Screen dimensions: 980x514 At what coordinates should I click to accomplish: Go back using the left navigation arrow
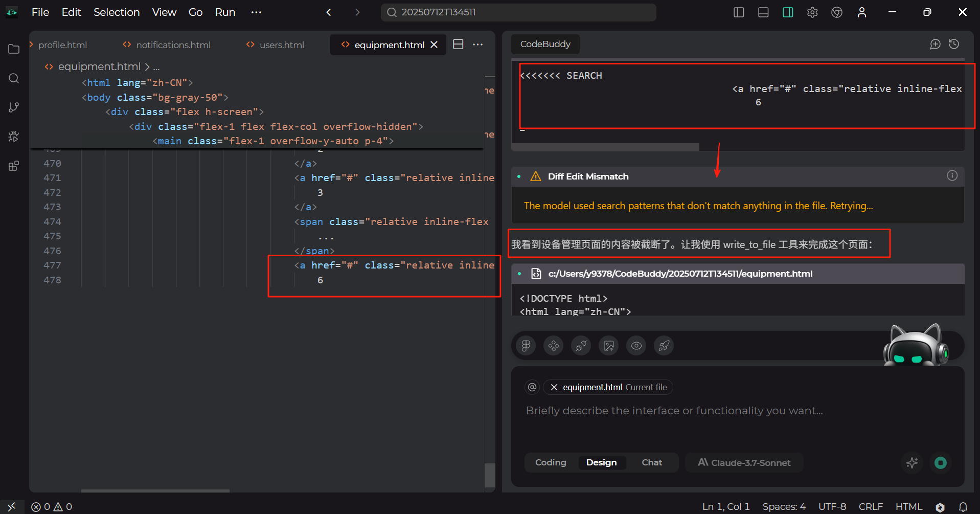(x=329, y=12)
